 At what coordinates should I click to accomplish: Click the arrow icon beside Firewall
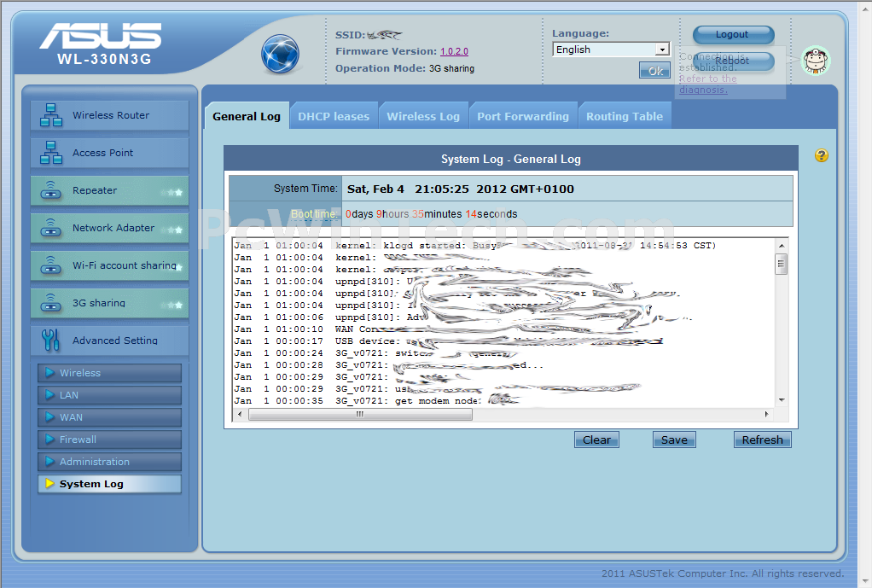click(x=50, y=439)
